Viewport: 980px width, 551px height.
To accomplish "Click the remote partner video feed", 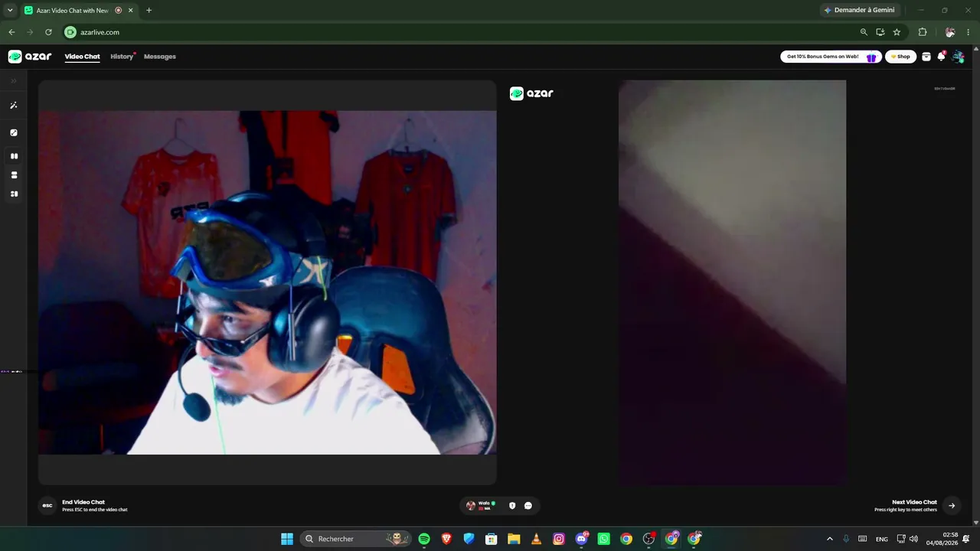I will coord(732,282).
